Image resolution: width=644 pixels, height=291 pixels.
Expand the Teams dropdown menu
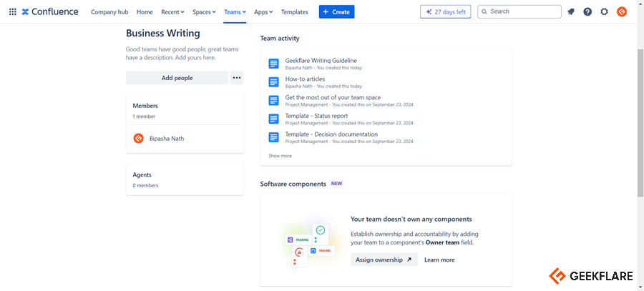[235, 12]
